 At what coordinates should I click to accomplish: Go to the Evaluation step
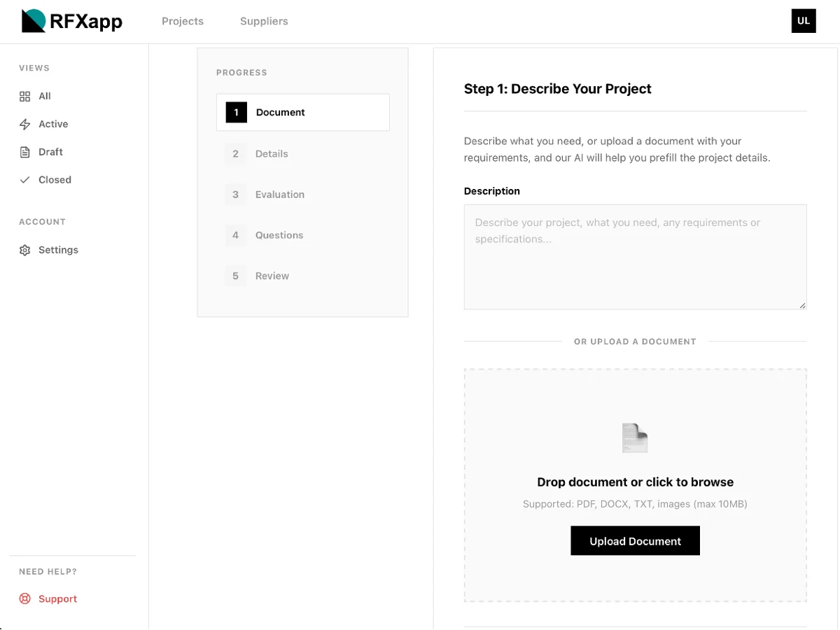click(280, 195)
